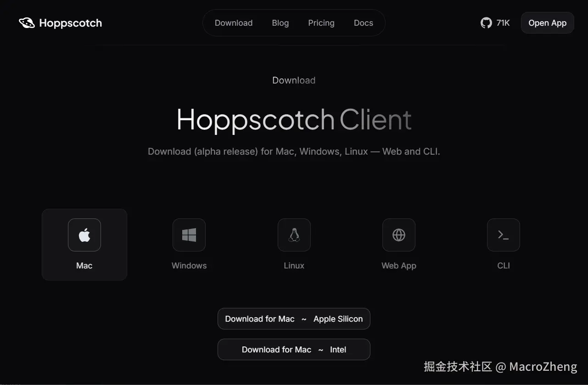This screenshot has height=385, width=588.
Task: Click the small "Download" section heading
Action: click(294, 80)
